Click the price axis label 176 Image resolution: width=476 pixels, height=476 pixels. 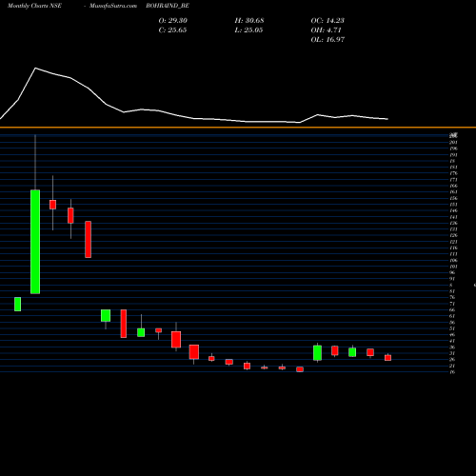[453, 173]
